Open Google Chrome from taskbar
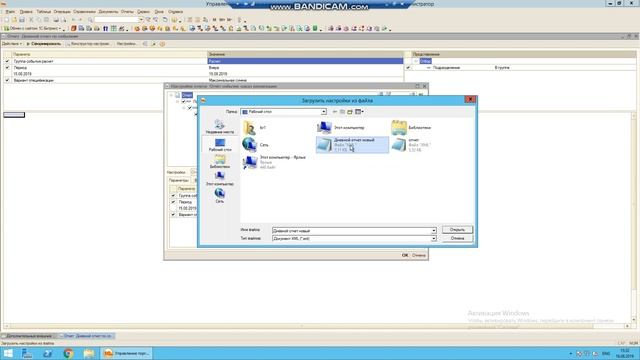Image resolution: width=640 pixels, height=360 pixels. click(x=68, y=353)
